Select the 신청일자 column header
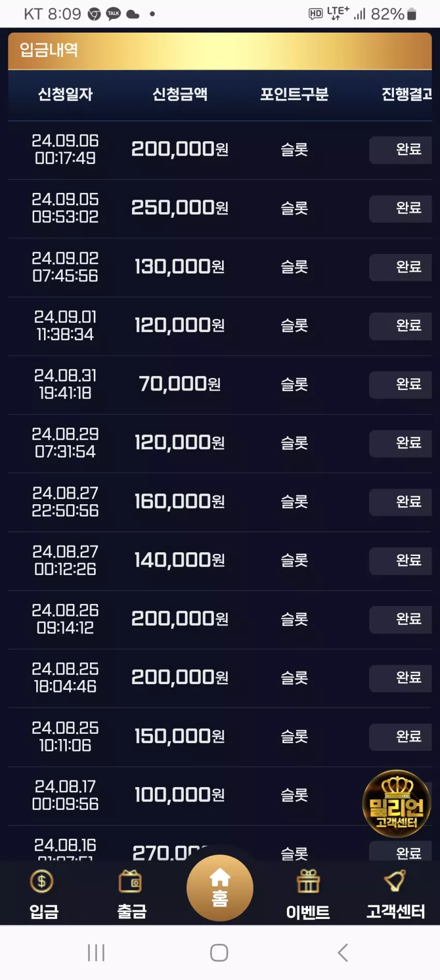This screenshot has width=440, height=980. [x=65, y=94]
